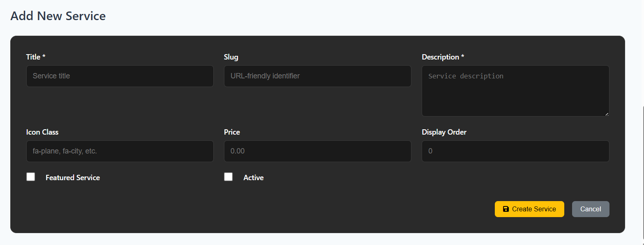Select the Price input field
Image resolution: width=644 pixels, height=245 pixels.
(x=317, y=151)
